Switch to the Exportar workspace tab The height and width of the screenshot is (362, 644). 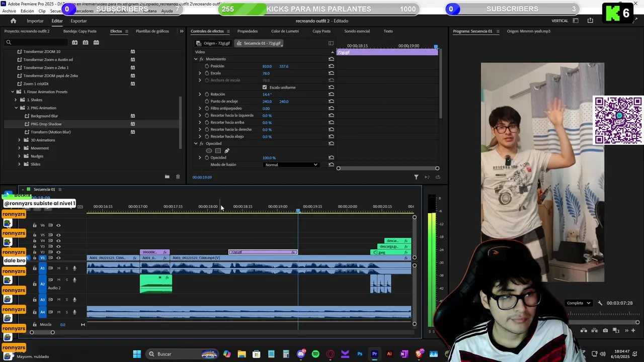click(x=78, y=21)
